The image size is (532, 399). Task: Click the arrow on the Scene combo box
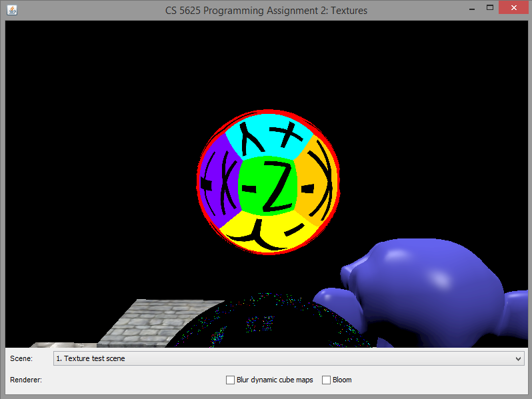(519, 358)
